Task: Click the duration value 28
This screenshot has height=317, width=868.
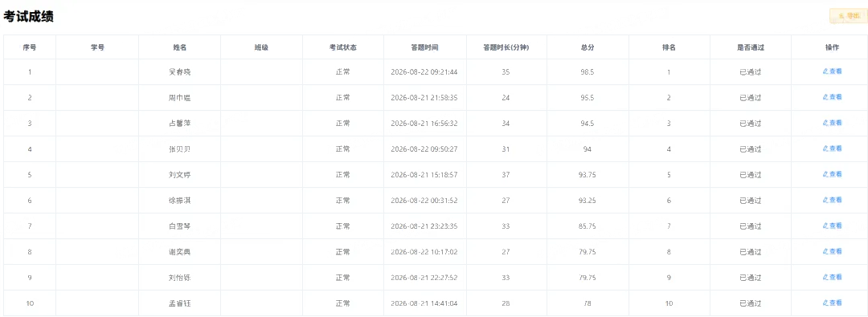Action: click(x=506, y=303)
